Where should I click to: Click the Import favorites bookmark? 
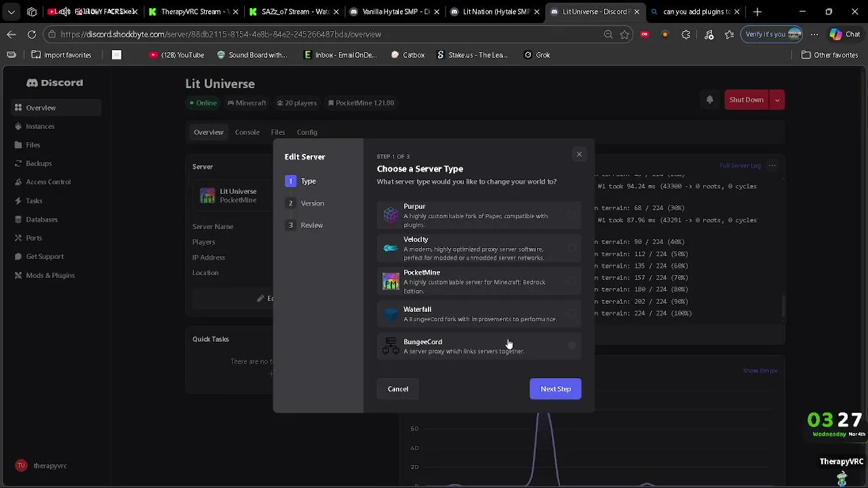60,55
